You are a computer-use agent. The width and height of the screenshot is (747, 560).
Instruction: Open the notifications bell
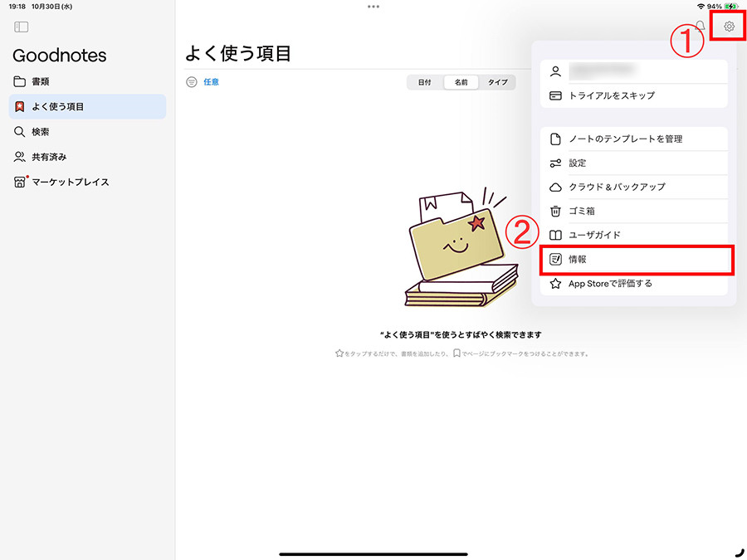(700, 27)
